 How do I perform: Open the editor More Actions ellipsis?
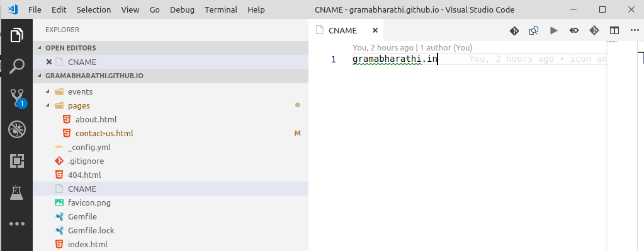(x=634, y=30)
